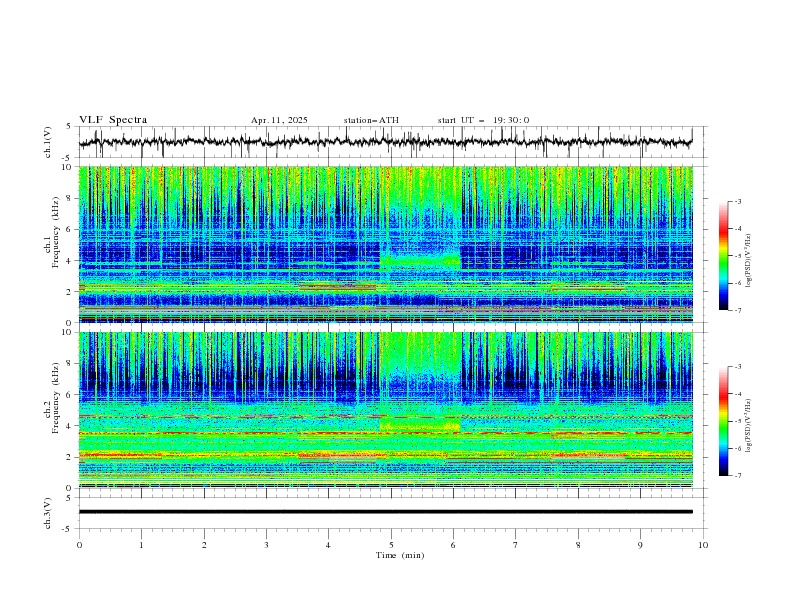Click the ch.1 frequency axis "2" kHz tick label
Viewport: 792px width, 612px height.
71,292
